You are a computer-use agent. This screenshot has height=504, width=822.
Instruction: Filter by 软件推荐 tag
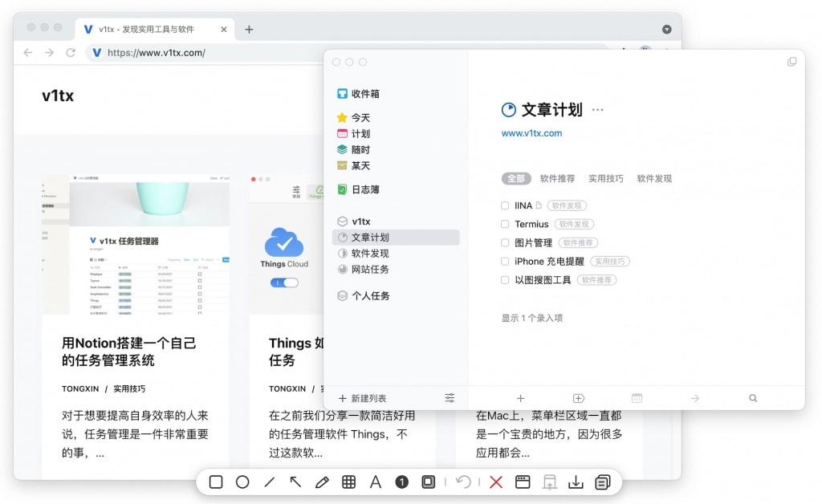[x=557, y=179]
